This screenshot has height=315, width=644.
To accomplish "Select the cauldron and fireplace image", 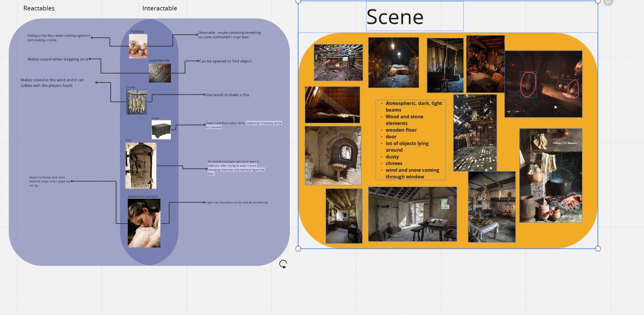I will point(551,175).
